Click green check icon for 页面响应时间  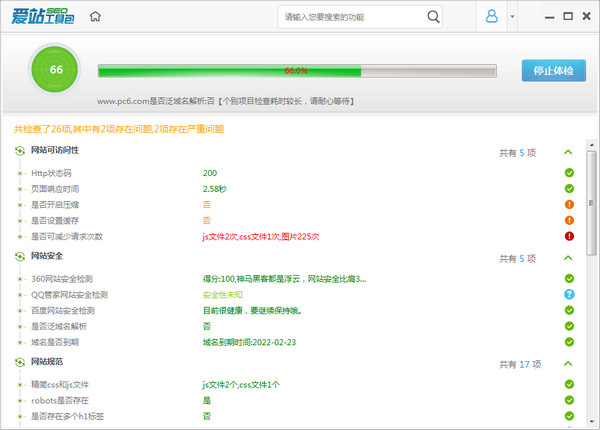pos(569,189)
